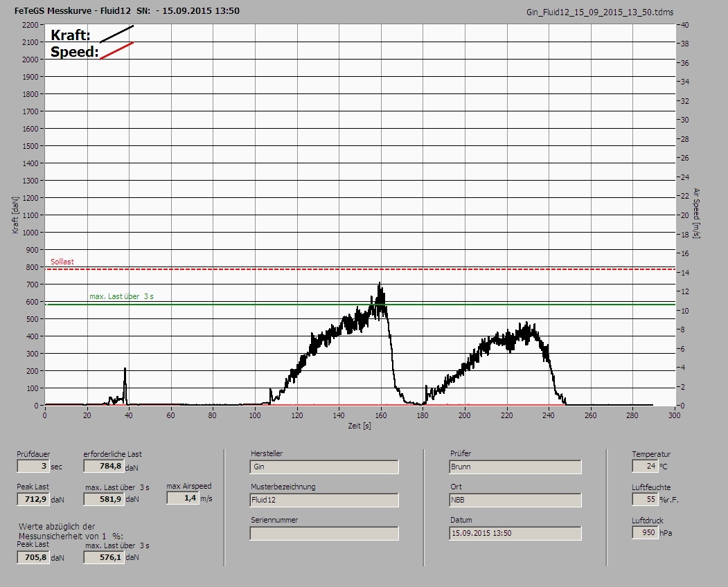Click the "38" tick on the Air Speed axis

[x=684, y=44]
